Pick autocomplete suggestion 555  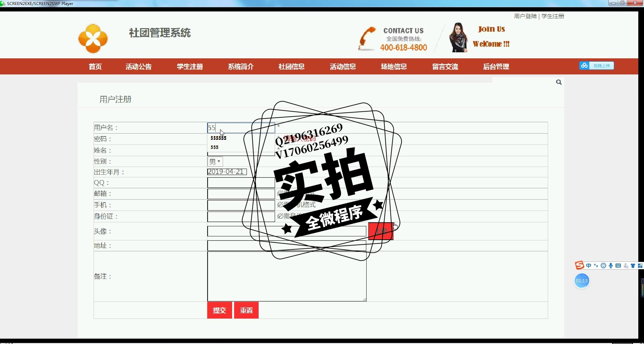click(x=215, y=147)
